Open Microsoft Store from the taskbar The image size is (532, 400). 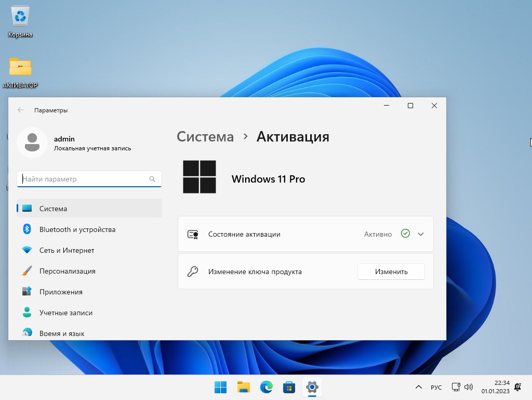[289, 387]
